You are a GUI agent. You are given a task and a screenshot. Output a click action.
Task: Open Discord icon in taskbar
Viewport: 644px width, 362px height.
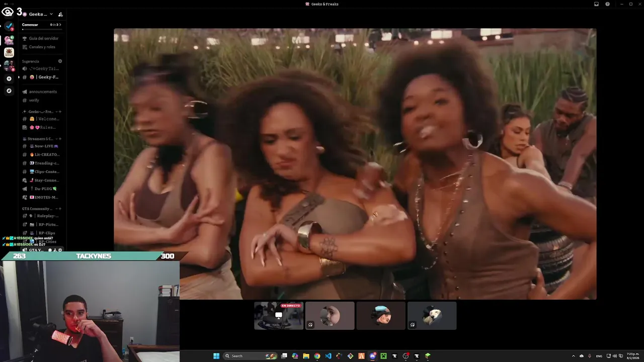pyautogui.click(x=372, y=356)
